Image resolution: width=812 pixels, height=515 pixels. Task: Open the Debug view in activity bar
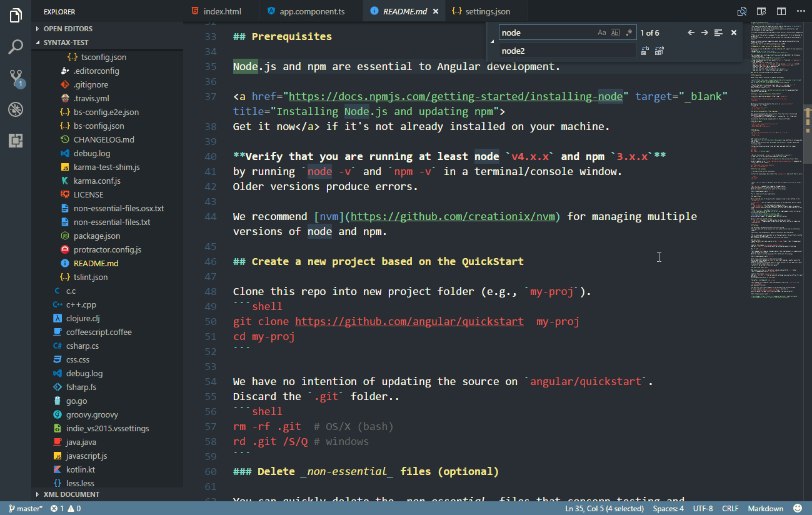[x=16, y=109]
